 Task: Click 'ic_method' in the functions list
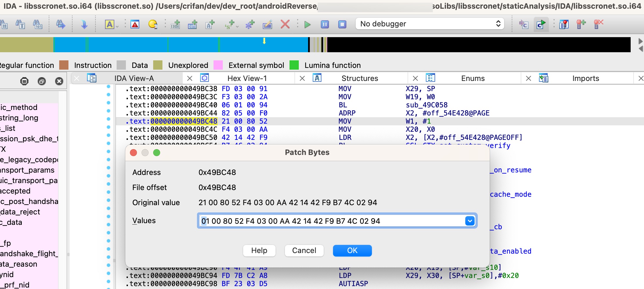[x=19, y=107]
